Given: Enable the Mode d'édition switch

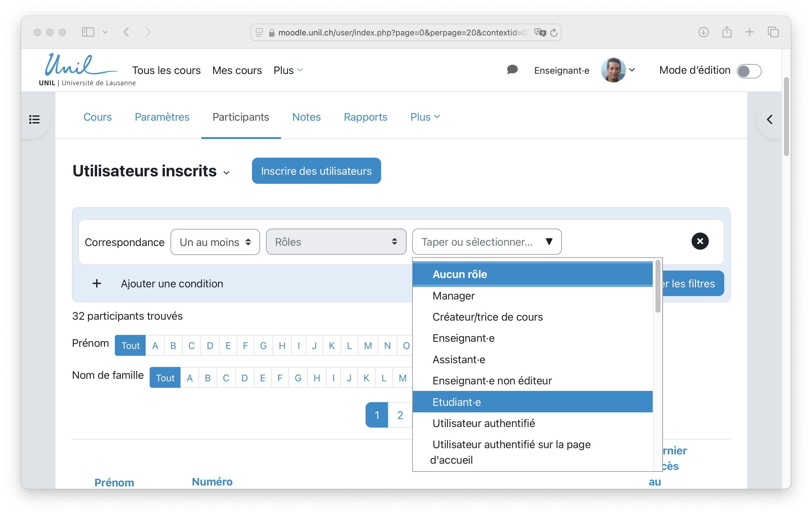Looking at the screenshot, I should pyautogui.click(x=749, y=71).
